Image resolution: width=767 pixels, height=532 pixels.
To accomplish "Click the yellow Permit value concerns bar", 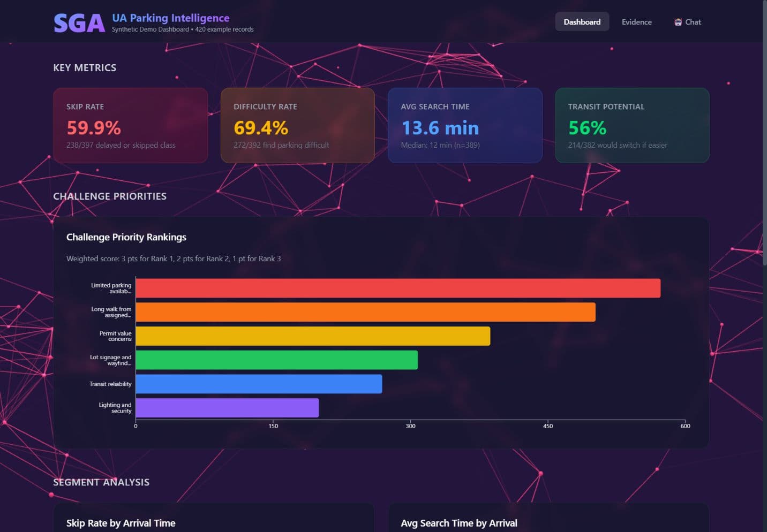I will click(313, 336).
